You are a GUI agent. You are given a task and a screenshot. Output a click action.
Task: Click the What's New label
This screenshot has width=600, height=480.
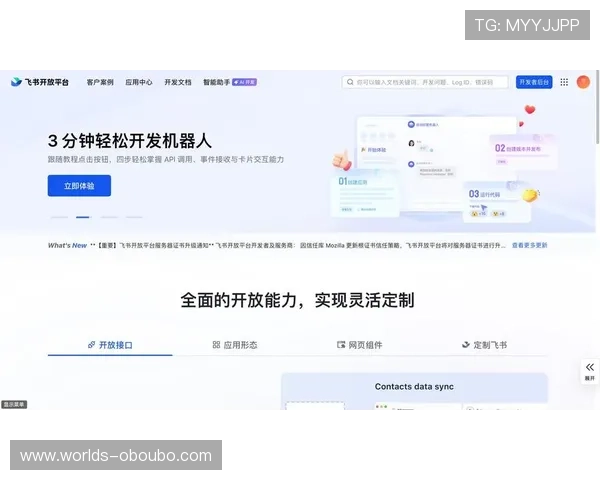click(x=67, y=245)
